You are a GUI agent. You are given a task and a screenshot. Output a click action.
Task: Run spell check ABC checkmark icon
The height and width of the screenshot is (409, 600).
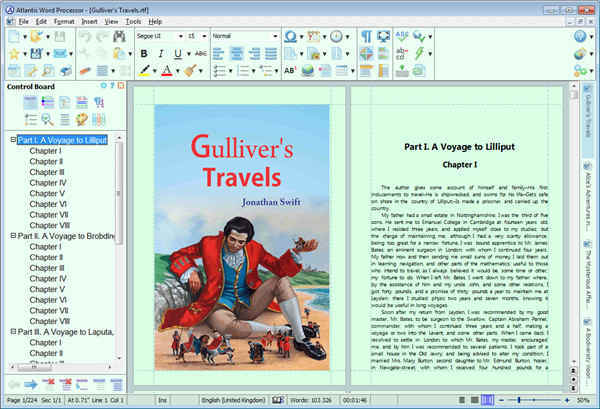402,37
